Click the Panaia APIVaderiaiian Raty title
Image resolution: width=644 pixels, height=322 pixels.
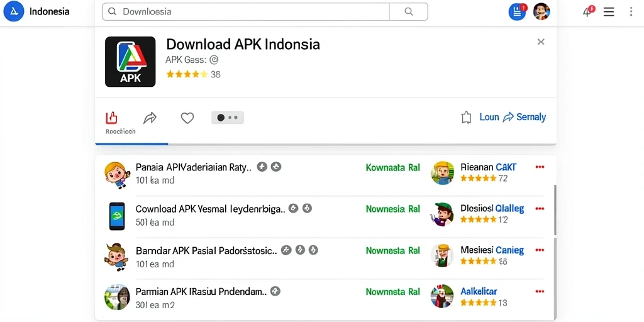[x=194, y=167]
